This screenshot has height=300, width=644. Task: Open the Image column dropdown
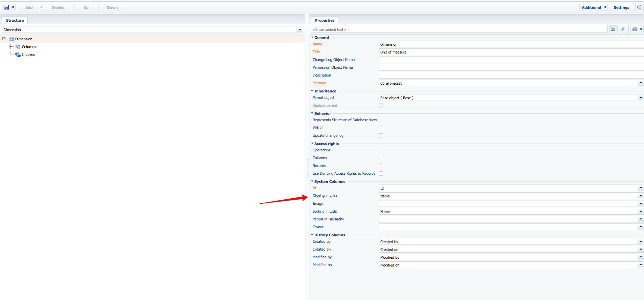tap(641, 204)
